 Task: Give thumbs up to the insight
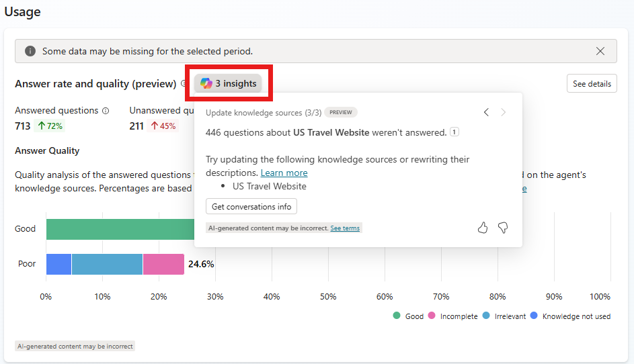coord(482,228)
